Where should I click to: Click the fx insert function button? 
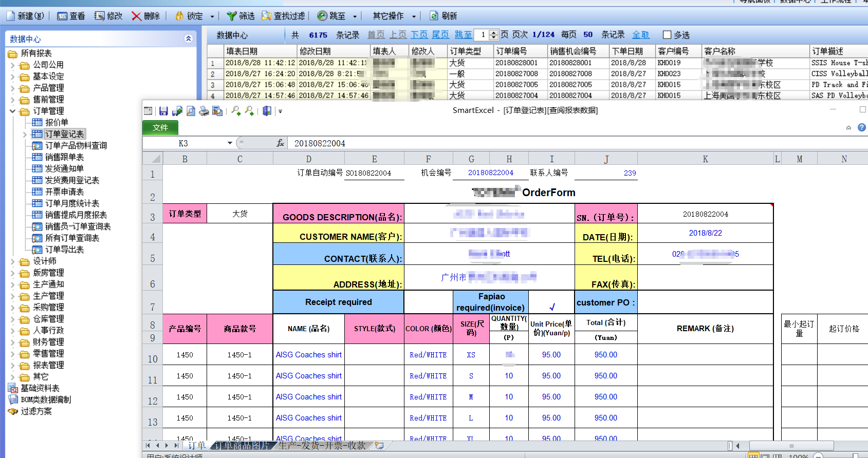coord(280,143)
